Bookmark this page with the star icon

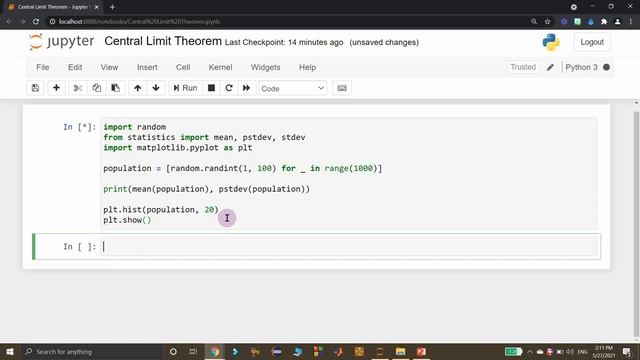point(548,22)
